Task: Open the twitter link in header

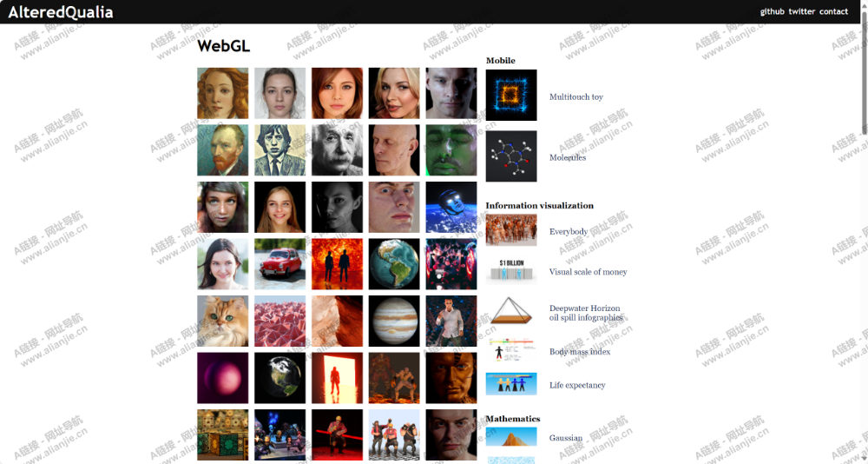Action: click(801, 11)
